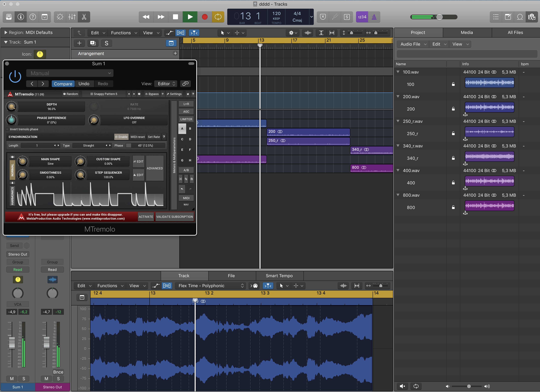This screenshot has height=392, width=540.
Task: Open the Smart Tempo tab
Action: click(x=279, y=276)
